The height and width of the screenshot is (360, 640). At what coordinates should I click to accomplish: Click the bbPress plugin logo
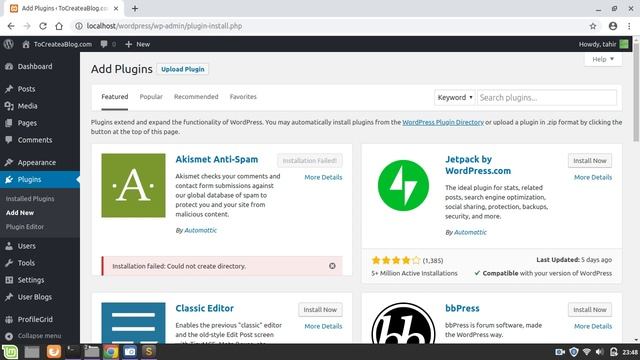(x=403, y=322)
